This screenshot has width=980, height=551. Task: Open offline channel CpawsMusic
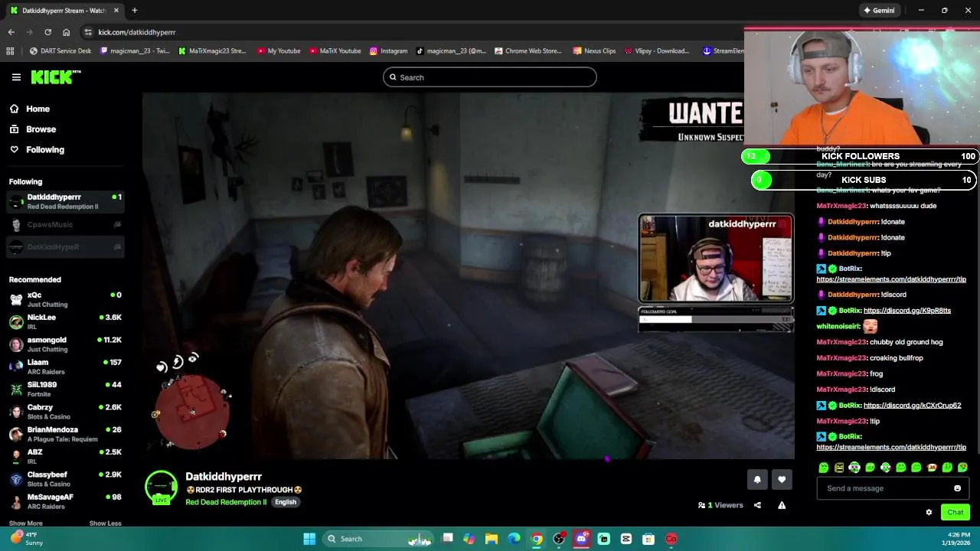pyautogui.click(x=65, y=224)
